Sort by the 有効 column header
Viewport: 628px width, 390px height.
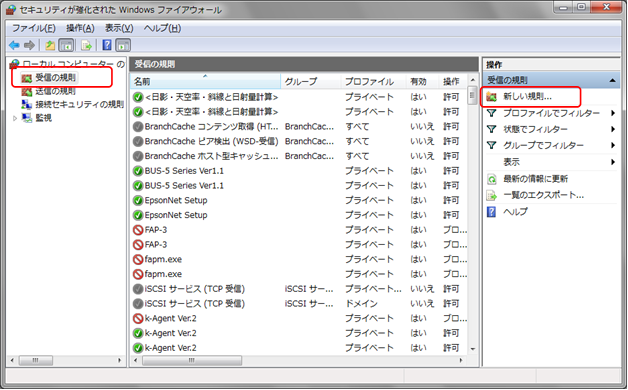pyautogui.click(x=423, y=82)
